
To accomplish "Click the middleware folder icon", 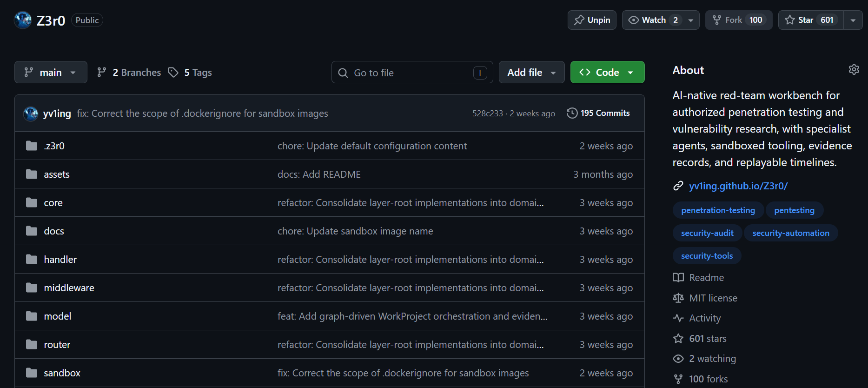I will (32, 288).
